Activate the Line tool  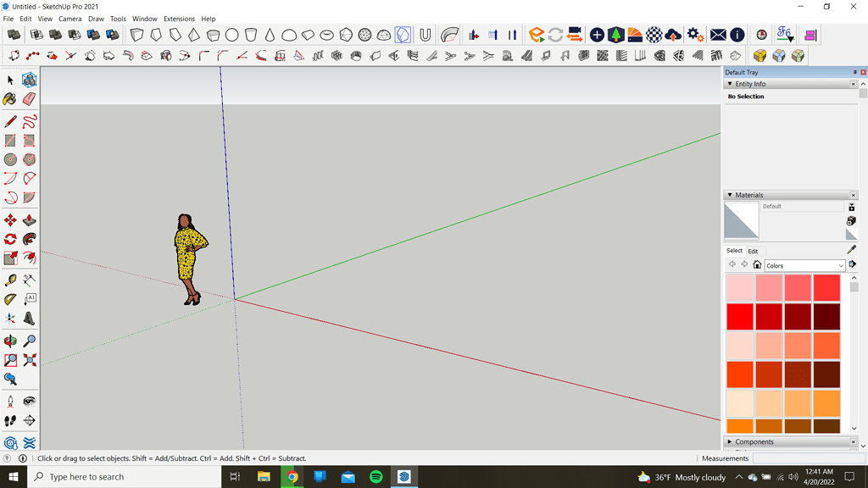click(x=11, y=121)
